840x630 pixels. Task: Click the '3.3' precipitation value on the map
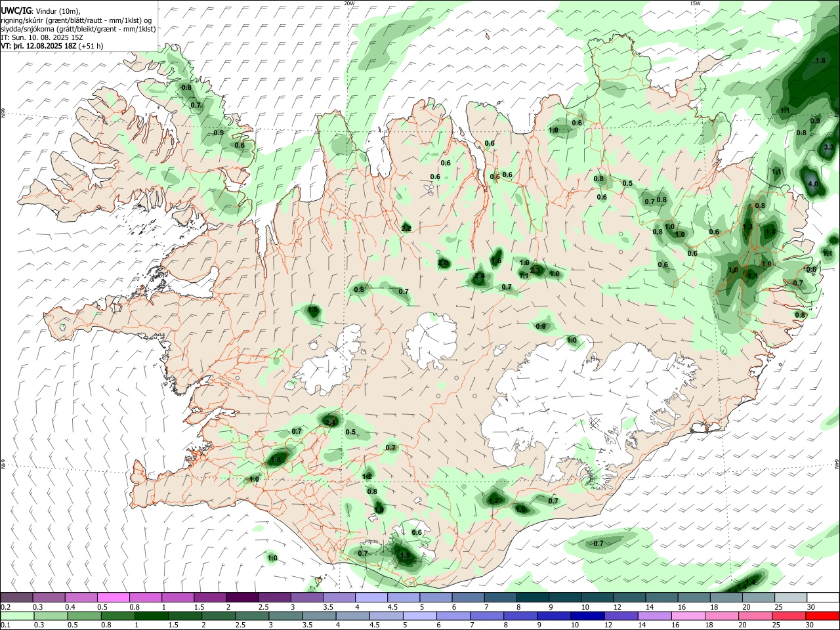(828, 148)
